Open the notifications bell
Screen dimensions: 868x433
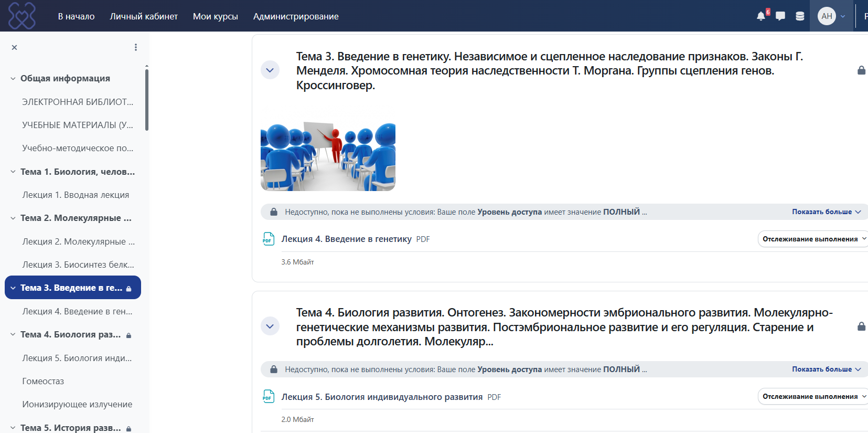click(x=761, y=16)
